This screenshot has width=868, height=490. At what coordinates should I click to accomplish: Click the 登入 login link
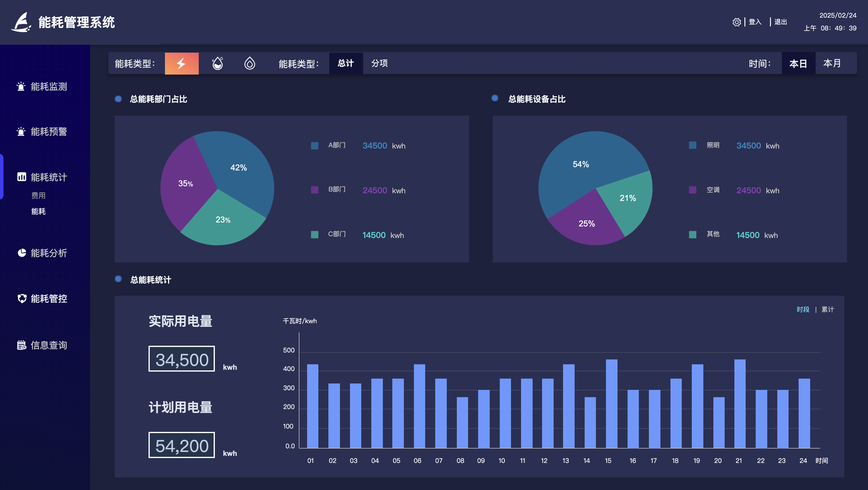tap(755, 22)
